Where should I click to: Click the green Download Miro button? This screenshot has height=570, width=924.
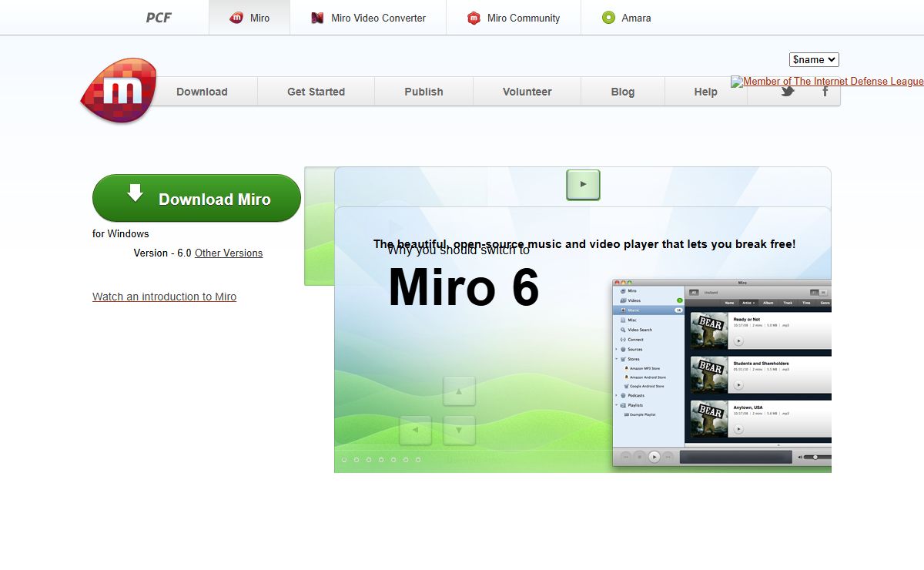tap(196, 198)
